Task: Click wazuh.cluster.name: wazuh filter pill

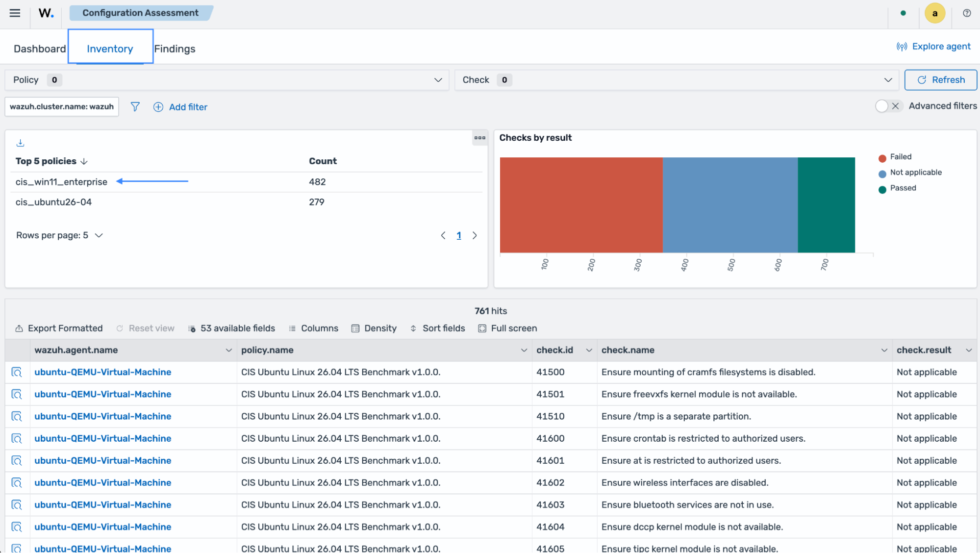Action: (x=62, y=107)
